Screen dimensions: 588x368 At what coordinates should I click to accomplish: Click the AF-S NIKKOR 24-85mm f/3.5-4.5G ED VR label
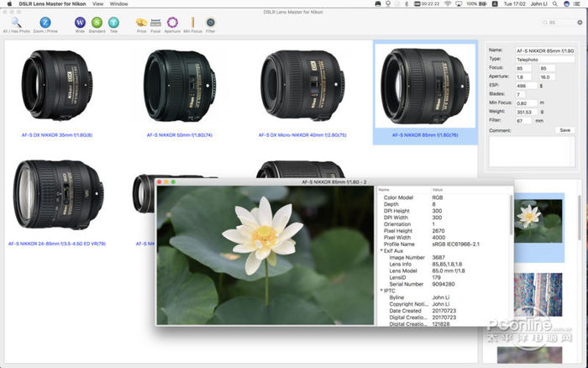[x=57, y=244]
